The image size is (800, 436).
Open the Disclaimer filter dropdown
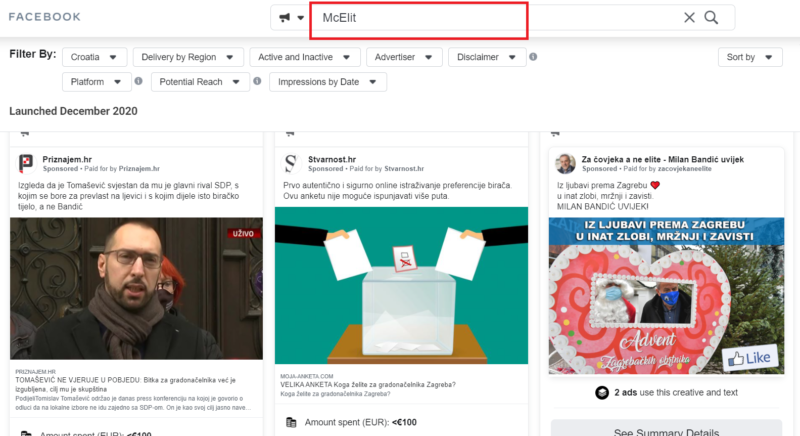click(x=487, y=57)
